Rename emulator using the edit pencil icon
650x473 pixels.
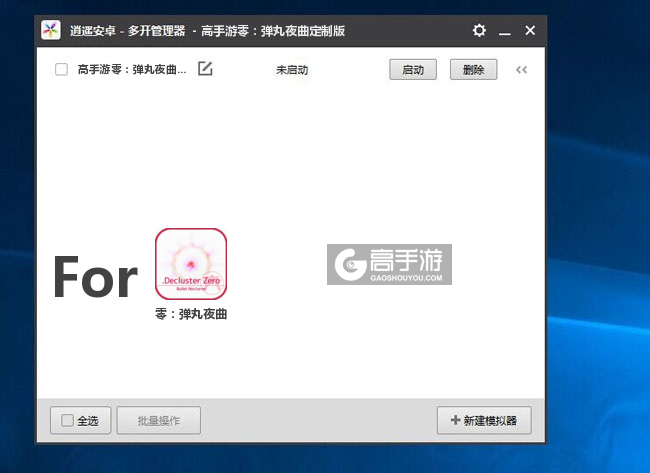[x=205, y=68]
